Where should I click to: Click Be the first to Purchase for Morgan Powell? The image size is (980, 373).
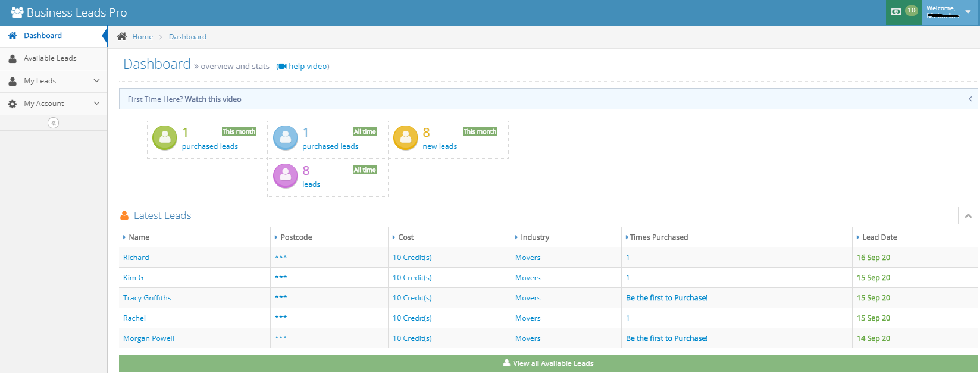(666, 338)
